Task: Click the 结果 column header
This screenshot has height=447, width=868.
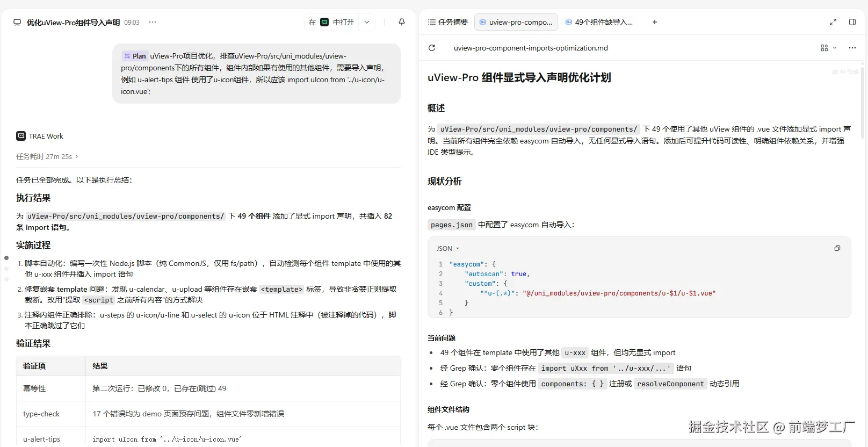Action: (243, 366)
